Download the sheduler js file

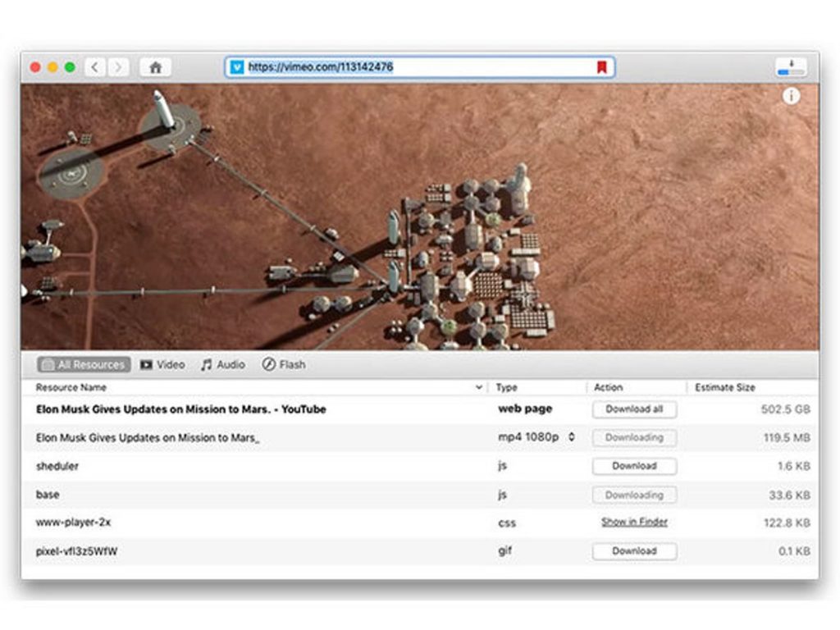click(634, 466)
